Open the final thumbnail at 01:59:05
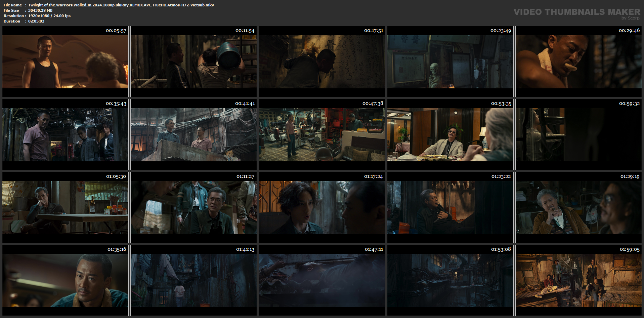 click(578, 280)
